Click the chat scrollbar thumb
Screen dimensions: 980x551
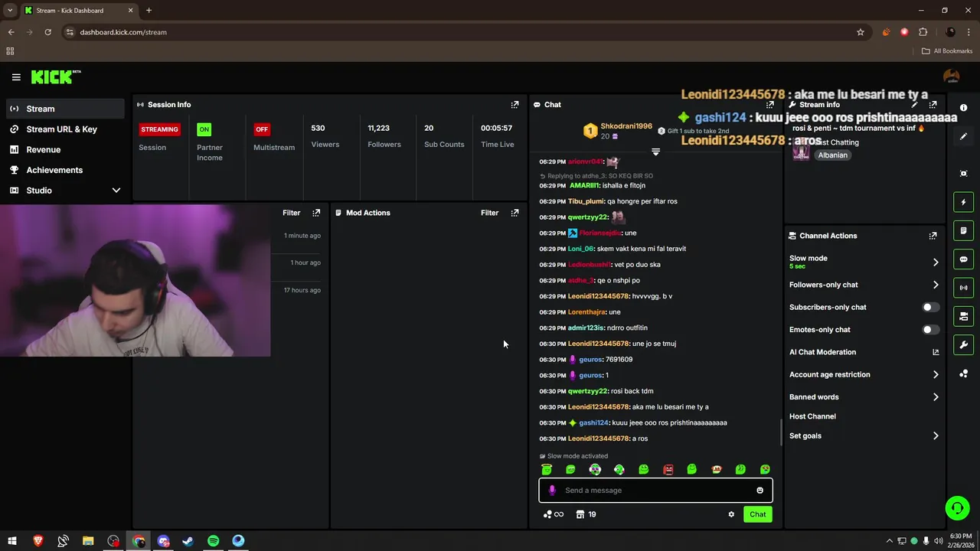pyautogui.click(x=781, y=432)
